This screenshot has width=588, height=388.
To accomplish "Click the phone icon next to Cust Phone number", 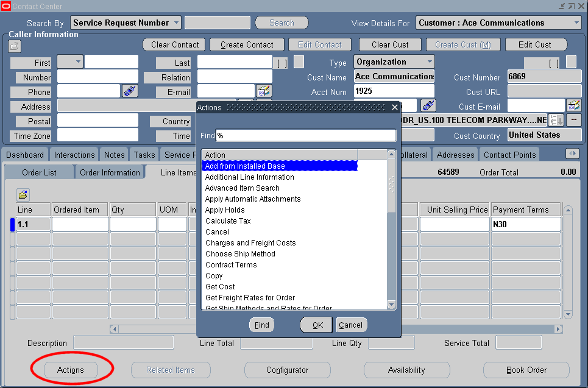I will [428, 105].
